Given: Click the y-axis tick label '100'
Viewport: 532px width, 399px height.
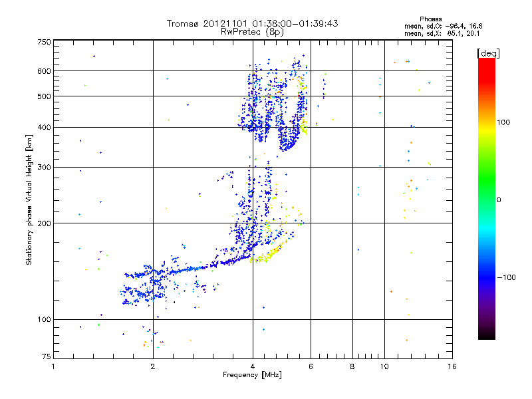Looking at the screenshot, I should click(45, 319).
